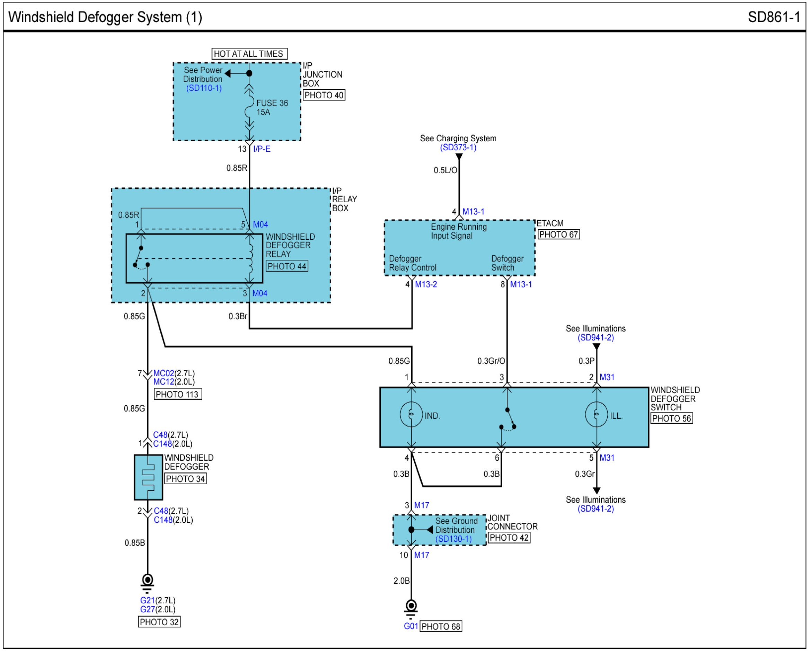Select the IND. indicator lamp symbol

411,414
